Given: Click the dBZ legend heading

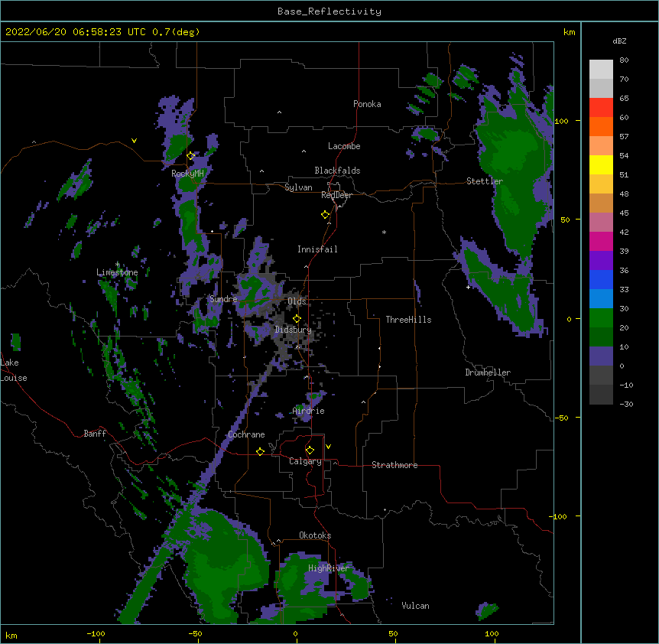Looking at the screenshot, I should point(619,41).
